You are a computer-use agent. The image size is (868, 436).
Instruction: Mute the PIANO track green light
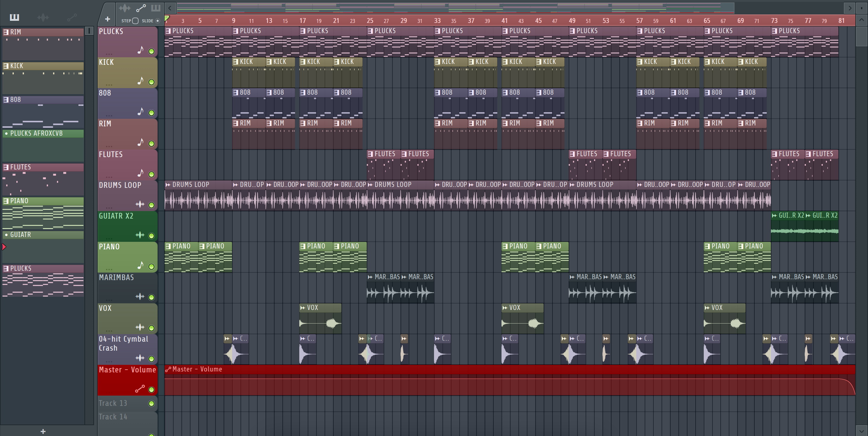[x=152, y=267]
